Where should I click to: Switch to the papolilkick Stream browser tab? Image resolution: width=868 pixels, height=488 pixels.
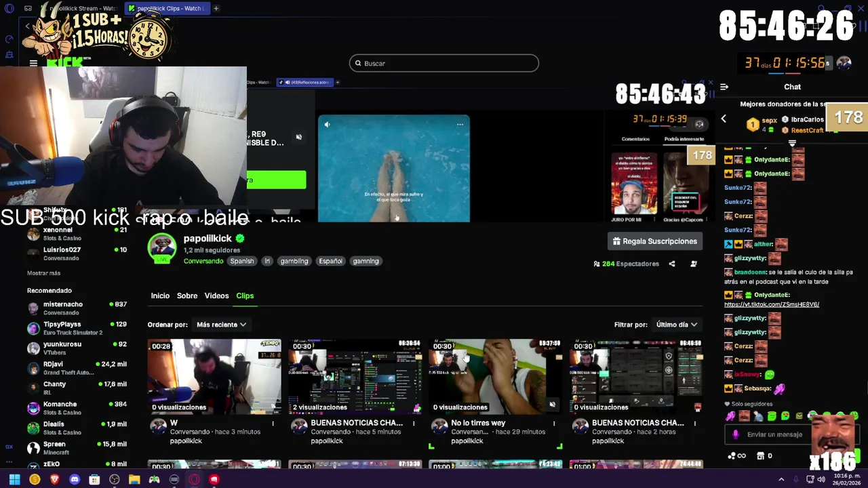click(78, 8)
